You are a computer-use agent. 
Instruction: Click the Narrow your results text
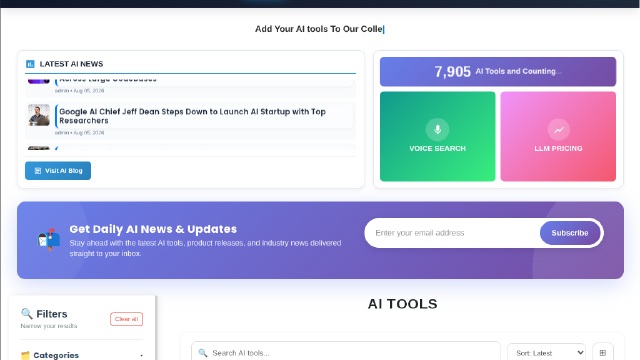(49, 326)
